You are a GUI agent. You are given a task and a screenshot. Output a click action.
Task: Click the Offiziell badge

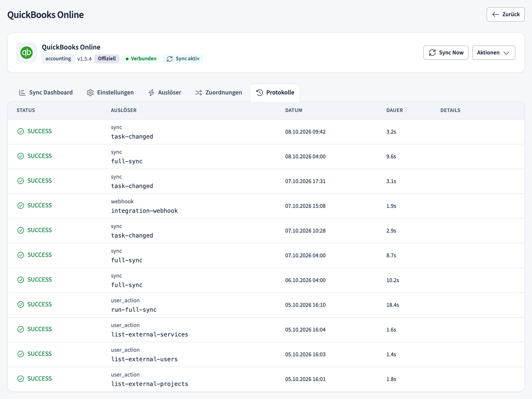coord(107,59)
